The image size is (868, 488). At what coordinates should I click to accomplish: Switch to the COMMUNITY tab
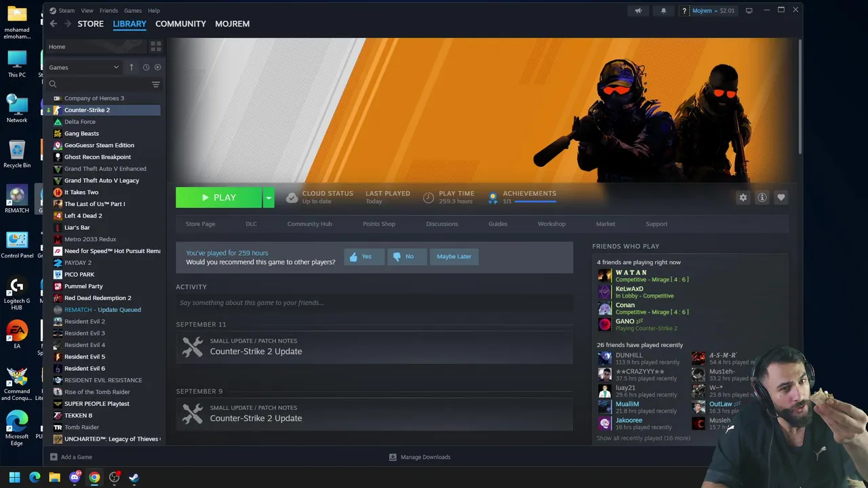click(x=180, y=24)
